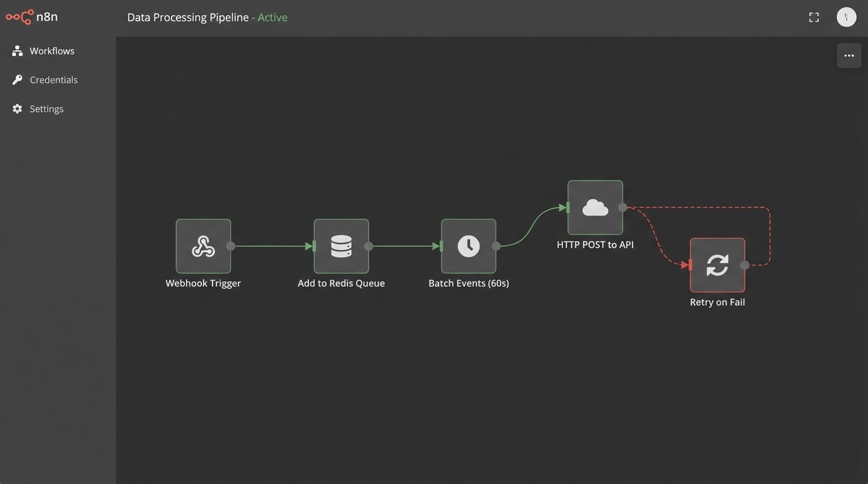Screen dimensions: 868x484
Task: Select the Add to Redis Queue database node
Action: tap(341, 246)
